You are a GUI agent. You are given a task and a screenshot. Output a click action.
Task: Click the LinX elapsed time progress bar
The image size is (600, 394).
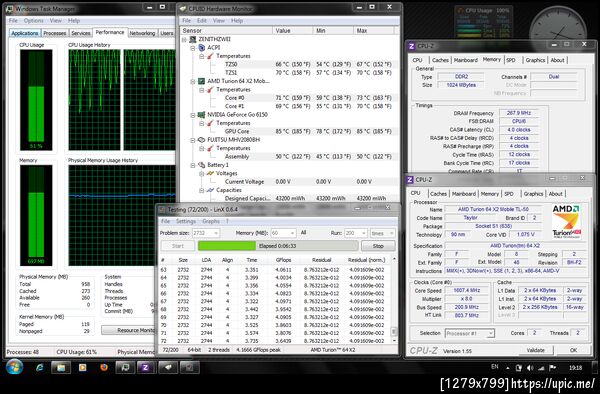(278, 246)
